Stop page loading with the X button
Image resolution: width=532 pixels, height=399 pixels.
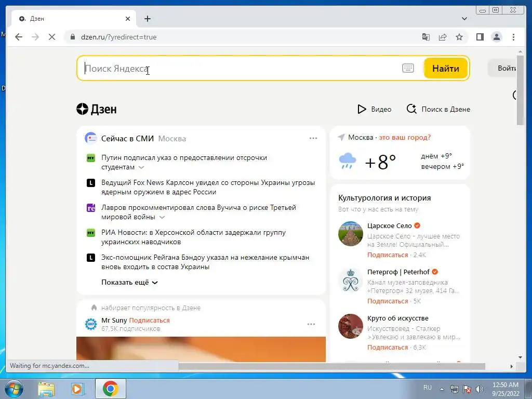[x=52, y=37]
